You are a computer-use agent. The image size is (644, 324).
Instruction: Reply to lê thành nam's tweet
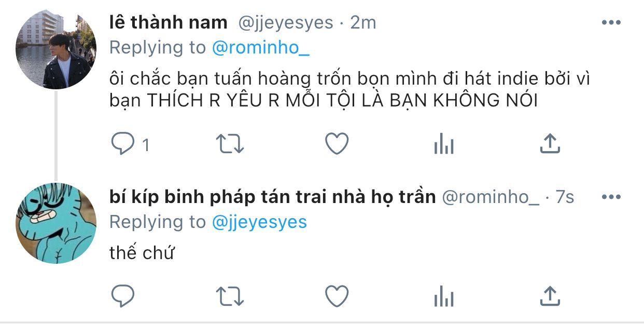pos(123,144)
